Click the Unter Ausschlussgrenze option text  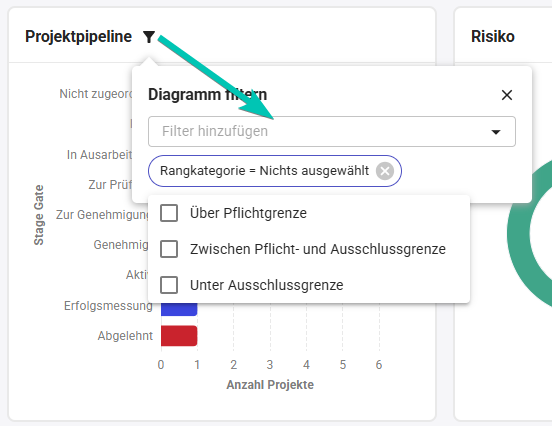(x=266, y=285)
